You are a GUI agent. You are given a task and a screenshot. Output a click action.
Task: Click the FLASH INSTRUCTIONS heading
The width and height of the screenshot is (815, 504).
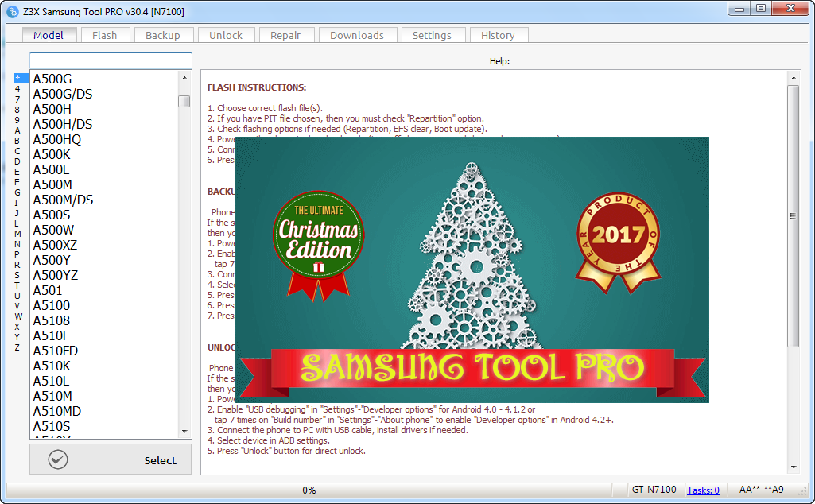click(x=257, y=87)
